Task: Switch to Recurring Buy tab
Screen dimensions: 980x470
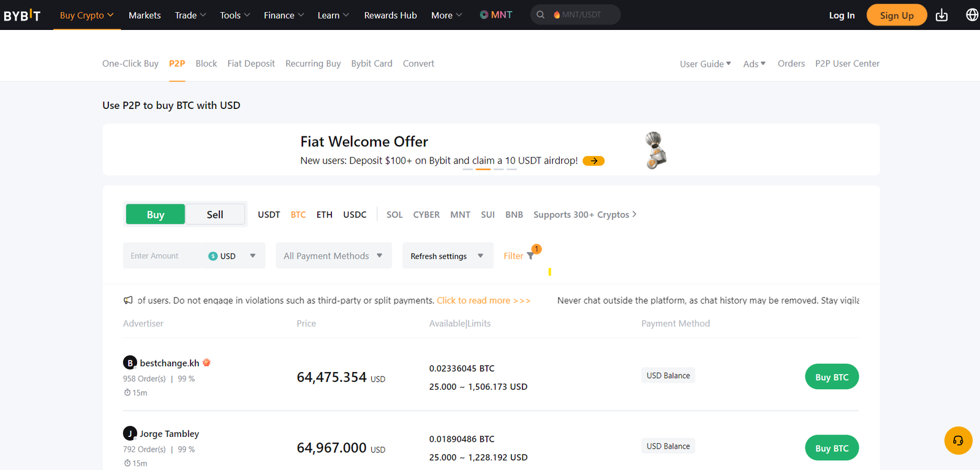Action: [x=313, y=64]
